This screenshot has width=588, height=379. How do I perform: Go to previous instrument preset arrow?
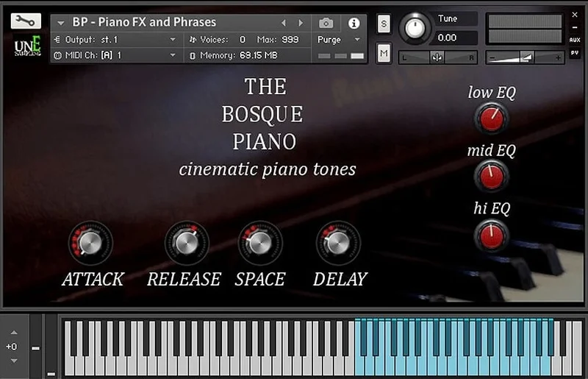click(x=284, y=24)
